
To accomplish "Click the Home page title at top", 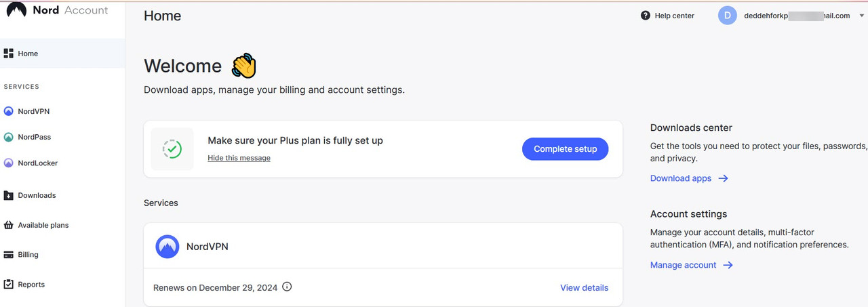I will point(162,16).
